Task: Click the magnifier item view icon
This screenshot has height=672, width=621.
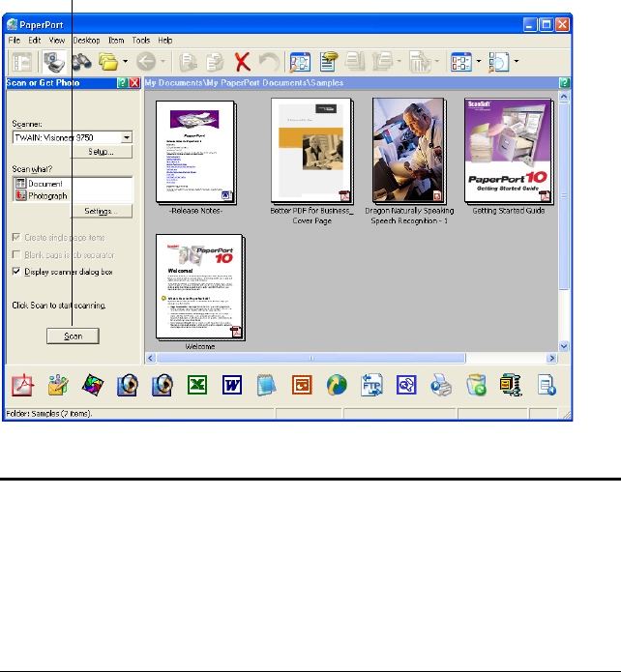Action: pos(499,62)
